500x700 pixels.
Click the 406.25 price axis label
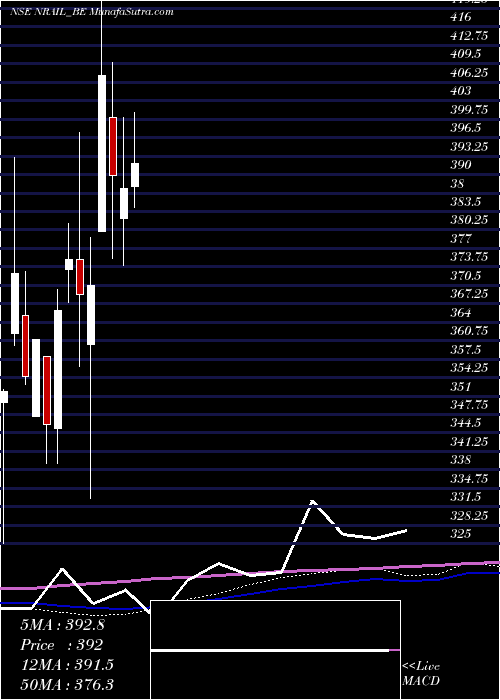[469, 73]
